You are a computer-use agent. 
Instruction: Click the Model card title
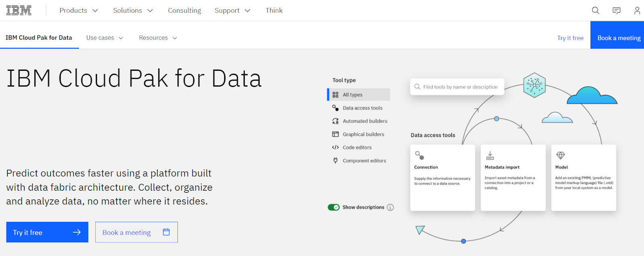pos(561,167)
